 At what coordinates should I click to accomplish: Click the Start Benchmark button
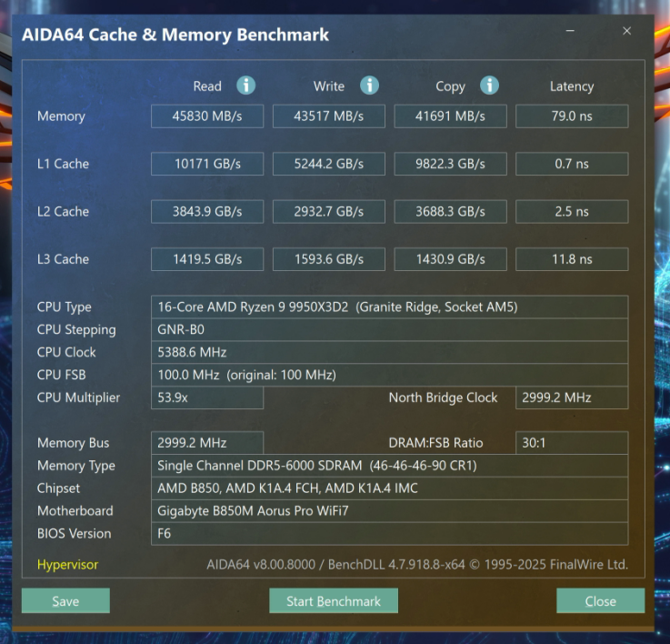[x=334, y=601]
